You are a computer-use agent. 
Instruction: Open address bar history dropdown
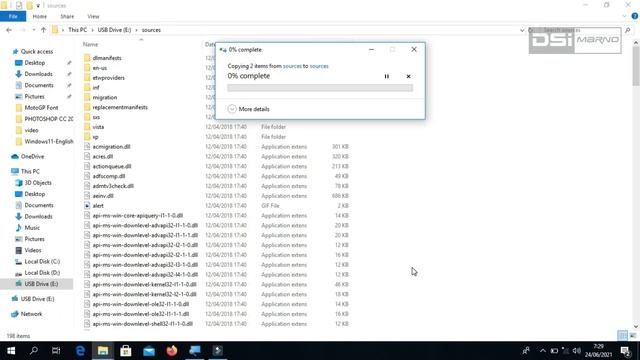(522, 30)
